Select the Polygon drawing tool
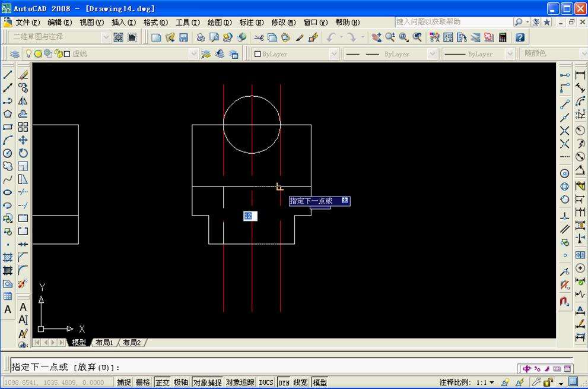The image size is (588, 389). [x=8, y=114]
